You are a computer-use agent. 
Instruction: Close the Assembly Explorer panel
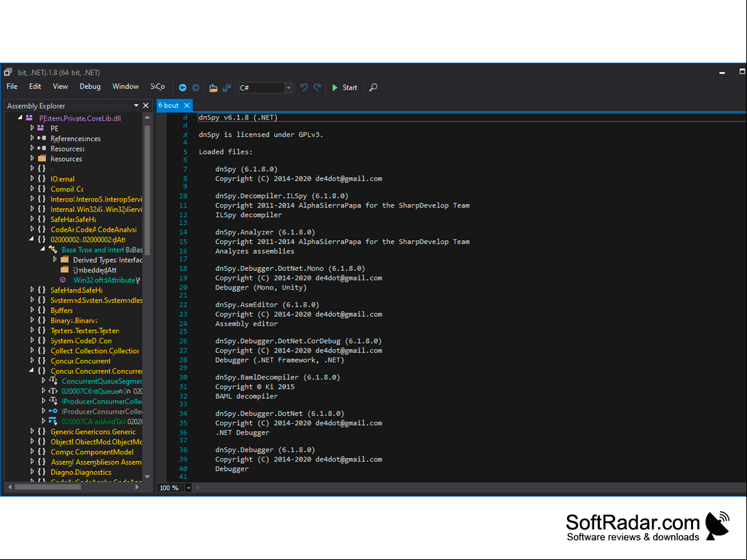tap(146, 106)
